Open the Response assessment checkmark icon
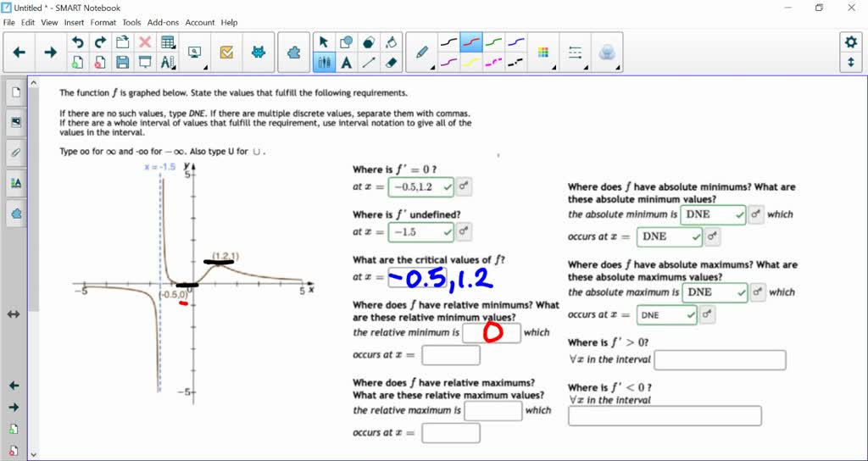Image resolution: width=868 pixels, height=461 pixels. pos(226,53)
